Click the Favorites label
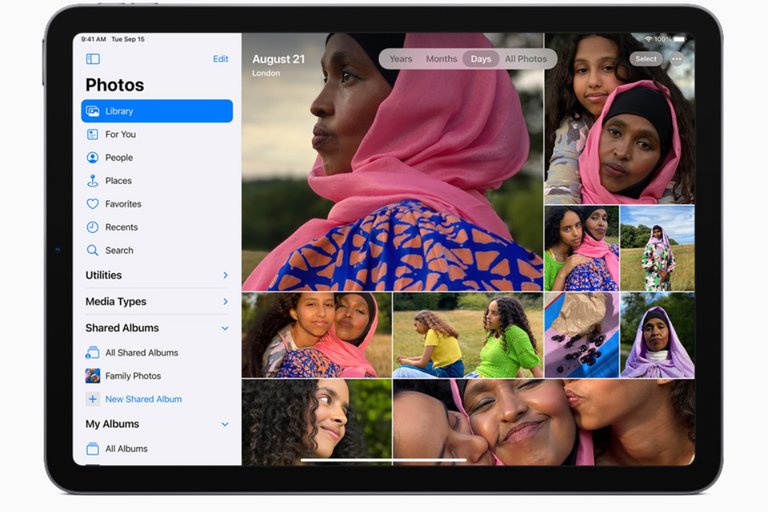Viewport: 768px width, 512px height. pos(123,204)
